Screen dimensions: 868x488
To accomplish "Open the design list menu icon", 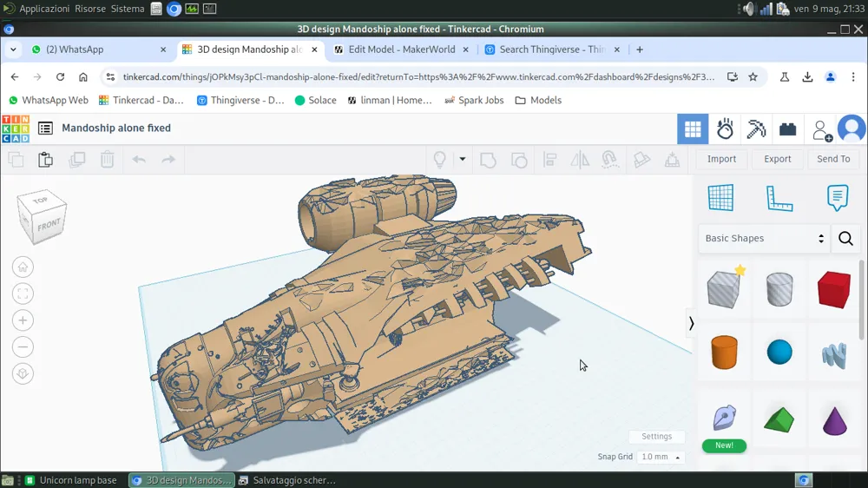I will [45, 129].
